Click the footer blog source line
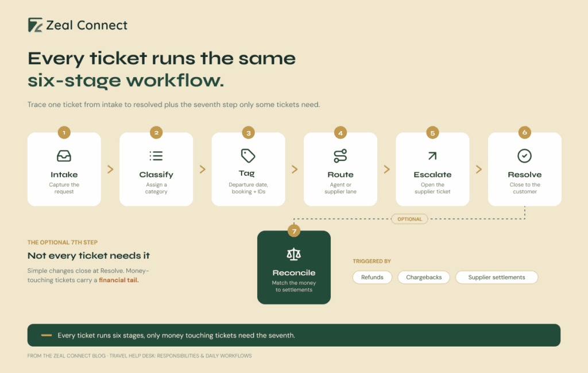 tap(140, 356)
